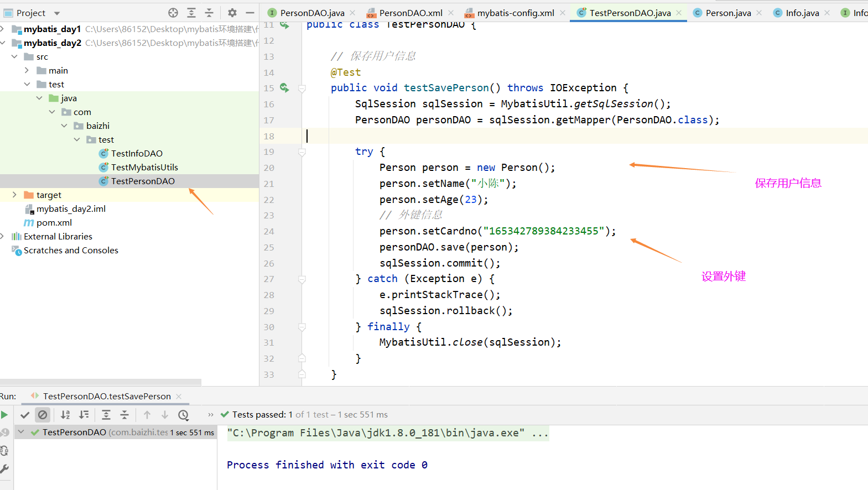
Task: Click the locate/select opened file target icon
Action: coord(173,13)
